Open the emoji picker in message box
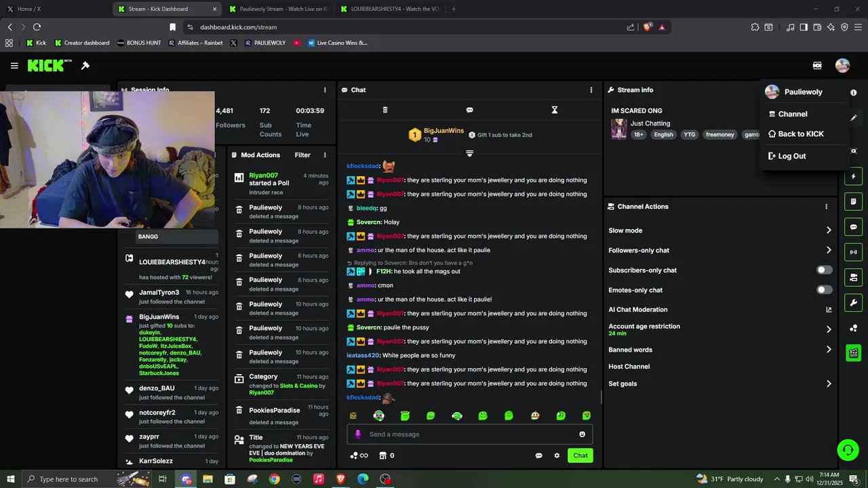Image resolution: width=868 pixels, height=488 pixels. point(582,434)
